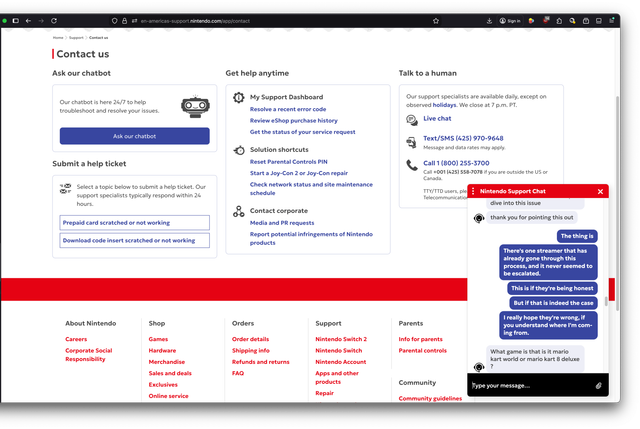Open the Merchandise footer link

point(167,362)
